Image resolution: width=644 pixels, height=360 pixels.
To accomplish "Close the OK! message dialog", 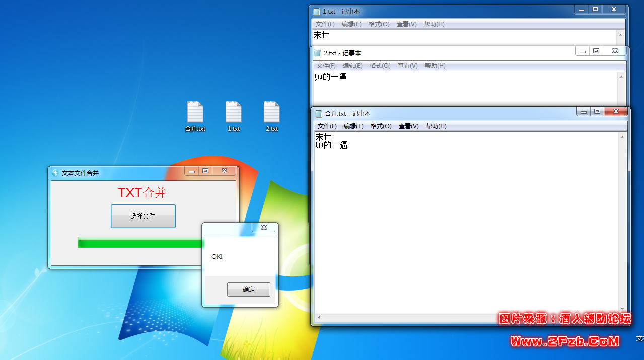I will coord(264,227).
